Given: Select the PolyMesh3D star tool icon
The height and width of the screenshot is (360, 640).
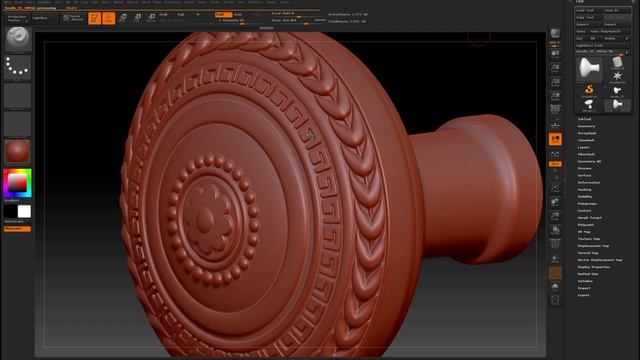Looking at the screenshot, I should [x=617, y=76].
